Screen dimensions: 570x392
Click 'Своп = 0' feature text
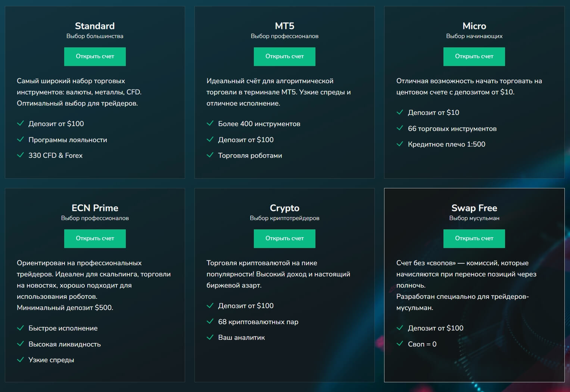click(422, 344)
